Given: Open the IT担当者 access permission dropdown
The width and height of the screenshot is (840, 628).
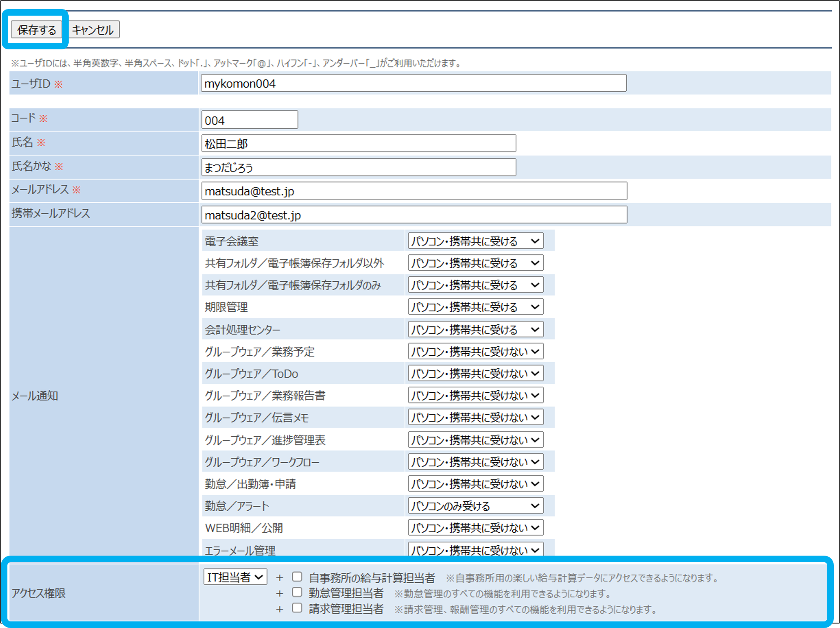Looking at the screenshot, I should (x=235, y=577).
